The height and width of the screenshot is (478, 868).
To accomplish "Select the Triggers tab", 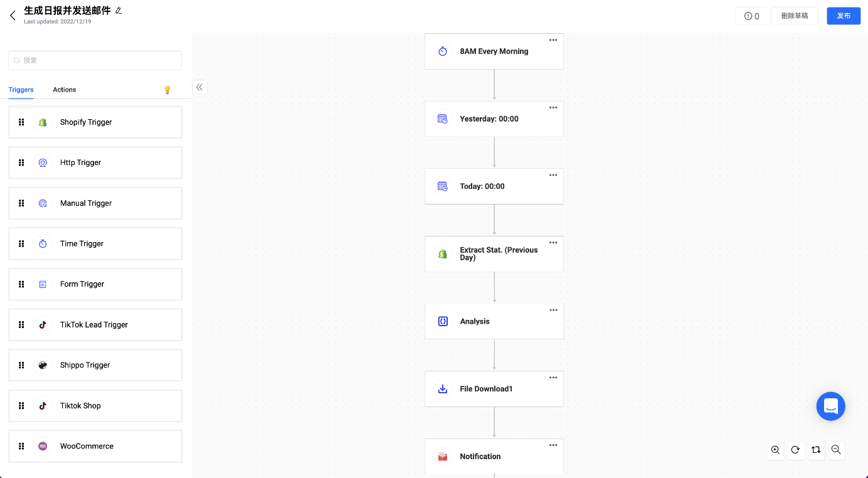I will [x=21, y=90].
